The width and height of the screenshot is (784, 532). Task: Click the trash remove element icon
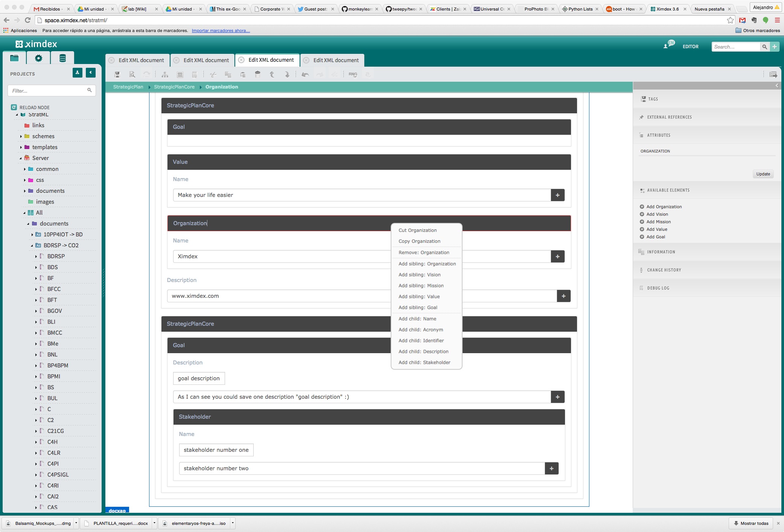tap(257, 74)
